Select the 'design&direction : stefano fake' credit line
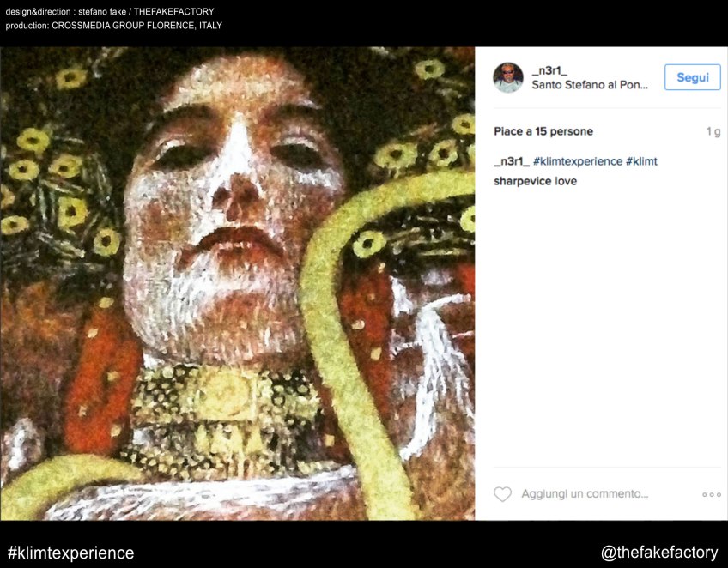The image size is (728, 568). (x=110, y=11)
